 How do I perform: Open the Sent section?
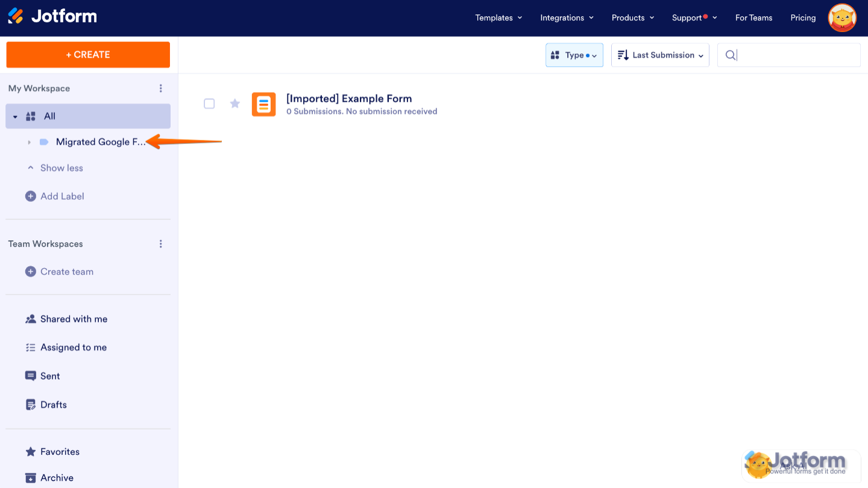click(x=50, y=376)
